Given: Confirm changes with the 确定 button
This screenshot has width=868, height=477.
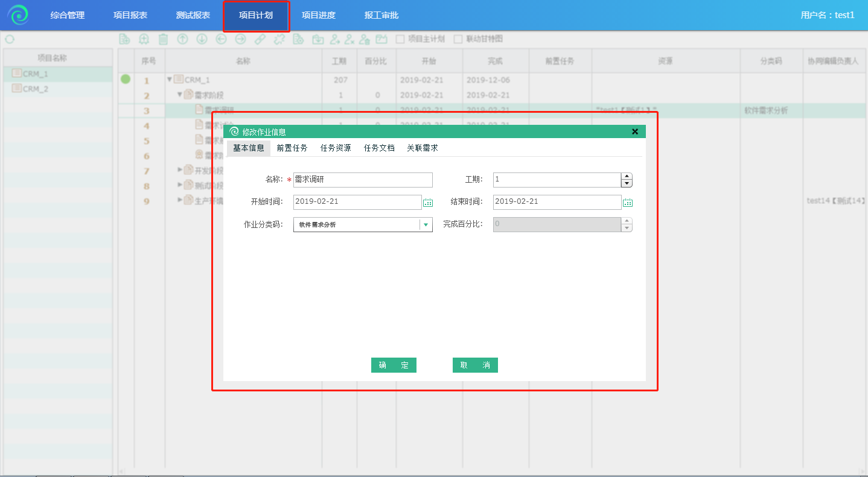Looking at the screenshot, I should click(394, 365).
